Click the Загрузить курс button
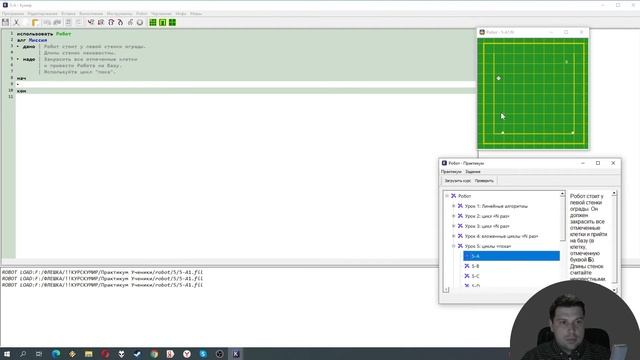The width and height of the screenshot is (640, 360). 458,181
